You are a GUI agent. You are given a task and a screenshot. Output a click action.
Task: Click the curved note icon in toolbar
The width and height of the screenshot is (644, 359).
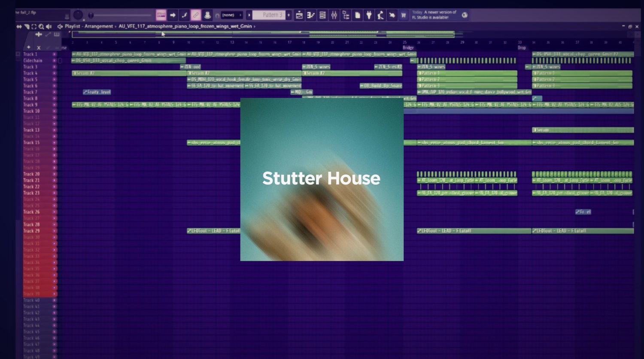184,15
